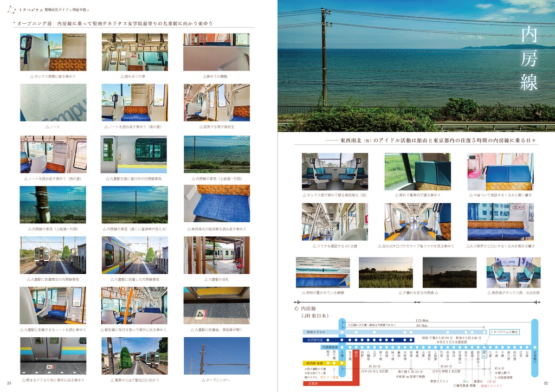Click the 内房線普通 line label
The image size is (555, 392).
click(x=330, y=348)
